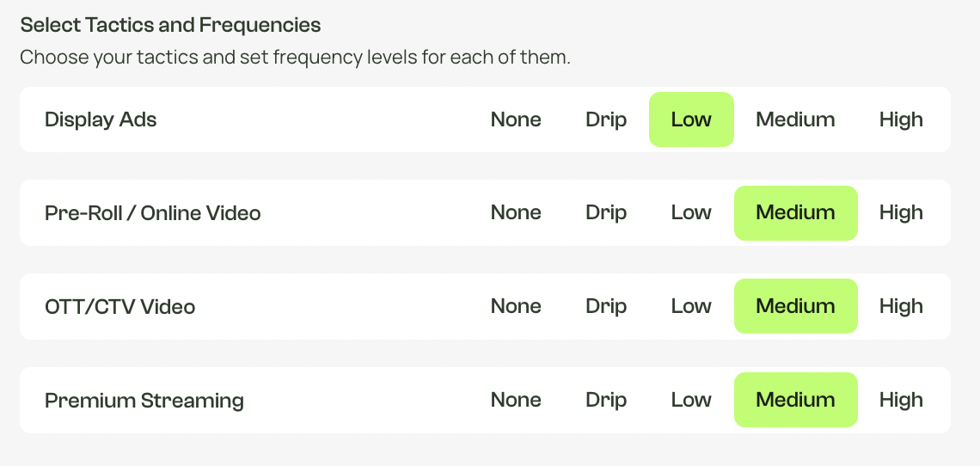Set Pre-Roll / Online Video to High

pyautogui.click(x=901, y=213)
